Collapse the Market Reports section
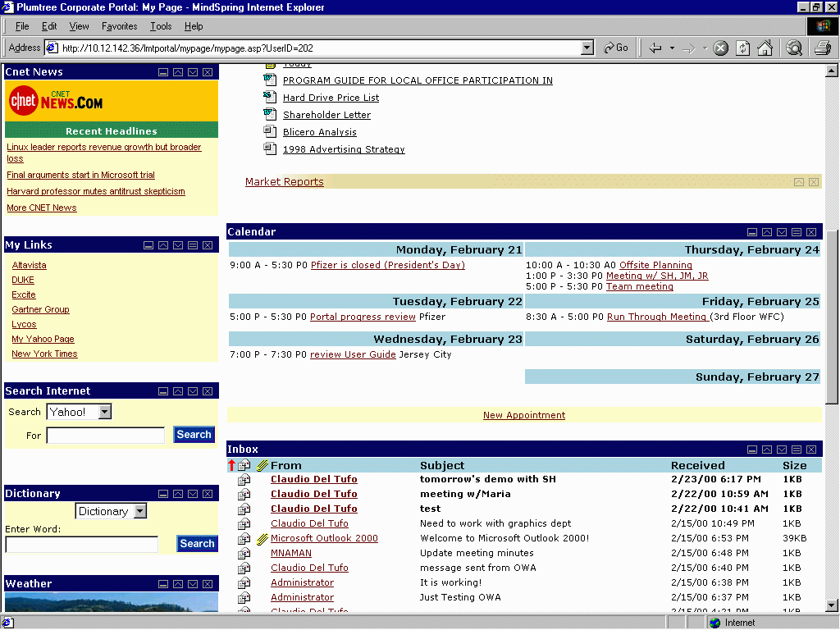This screenshot has height=630, width=840. 799,182
